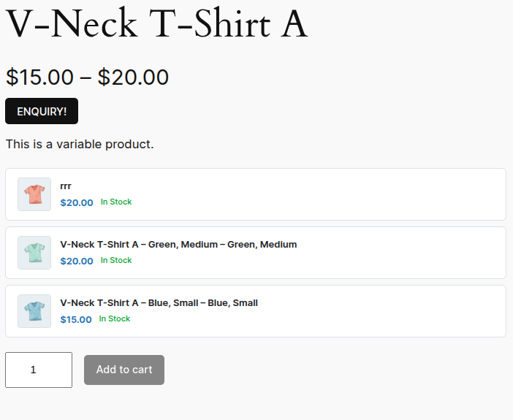513x420 pixels.
Task: Choose the Blue, Small variation title
Action: pos(159,303)
